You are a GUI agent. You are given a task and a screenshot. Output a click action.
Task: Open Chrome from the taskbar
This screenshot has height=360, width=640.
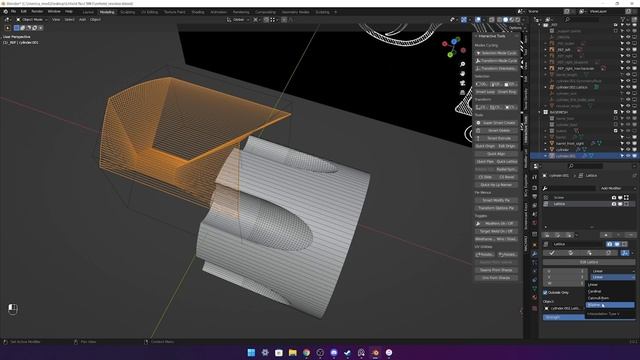point(306,353)
